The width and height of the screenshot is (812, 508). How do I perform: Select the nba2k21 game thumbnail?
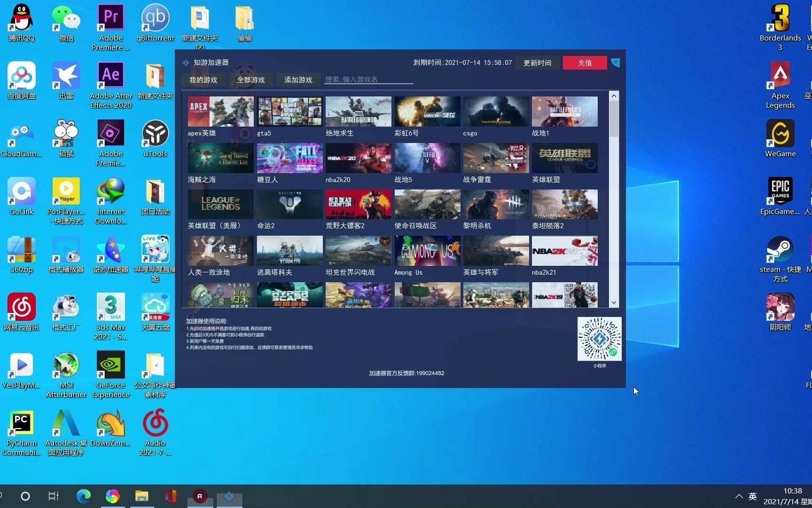point(565,251)
